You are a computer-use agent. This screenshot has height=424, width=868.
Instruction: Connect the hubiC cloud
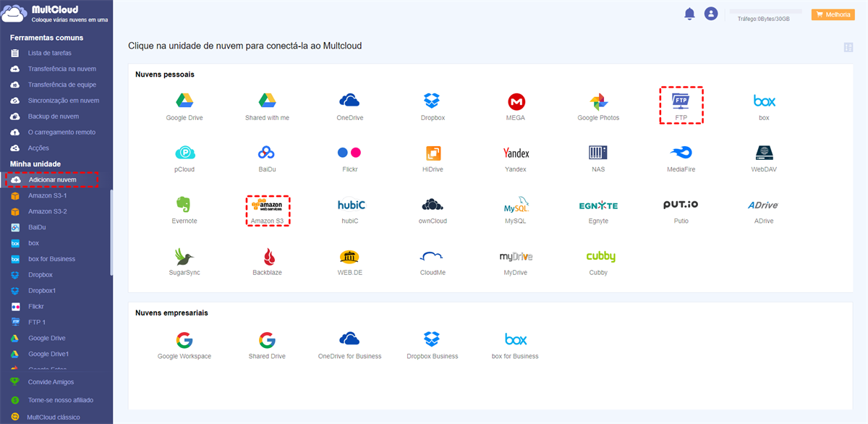351,205
